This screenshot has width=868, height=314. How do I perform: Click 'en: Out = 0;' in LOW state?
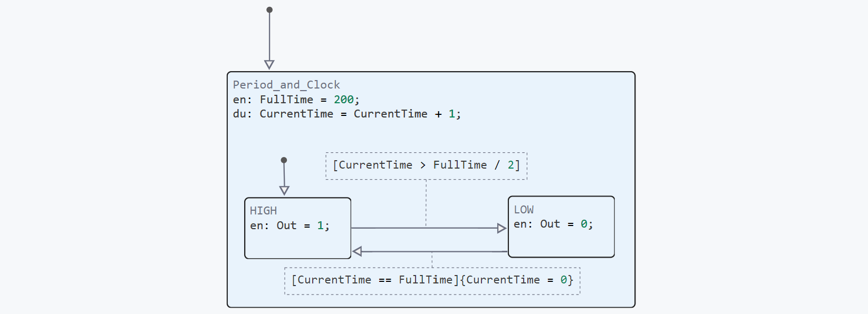[553, 224]
